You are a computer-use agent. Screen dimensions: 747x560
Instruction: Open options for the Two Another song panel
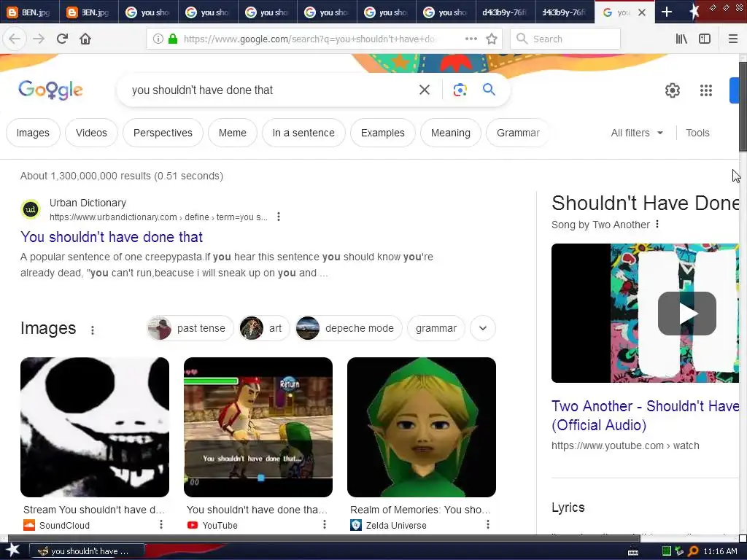point(657,224)
